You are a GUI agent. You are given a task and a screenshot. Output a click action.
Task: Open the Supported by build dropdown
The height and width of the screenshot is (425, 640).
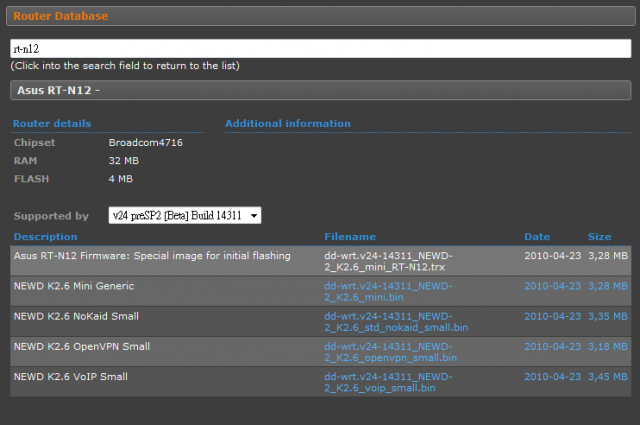(185, 215)
